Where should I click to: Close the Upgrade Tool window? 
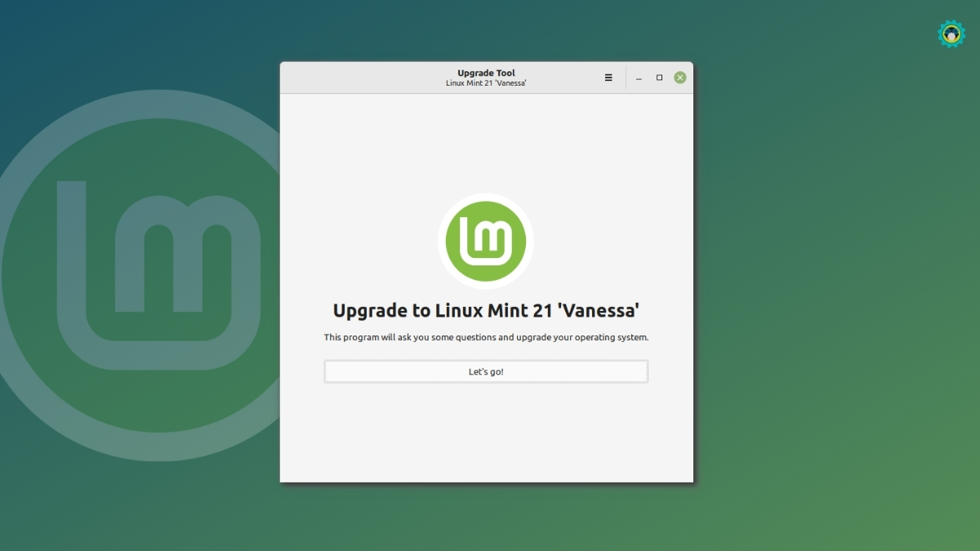point(680,78)
